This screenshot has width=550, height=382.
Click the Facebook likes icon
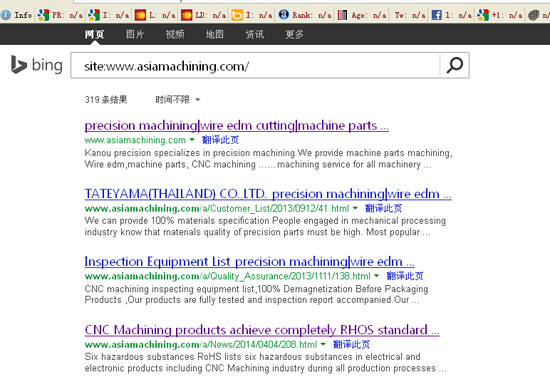[x=436, y=15]
